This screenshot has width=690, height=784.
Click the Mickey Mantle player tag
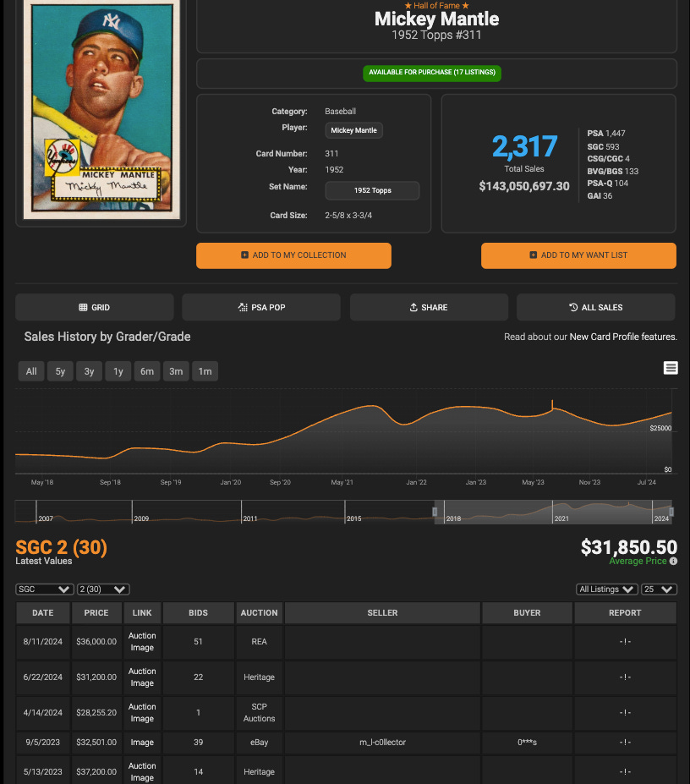click(x=354, y=130)
